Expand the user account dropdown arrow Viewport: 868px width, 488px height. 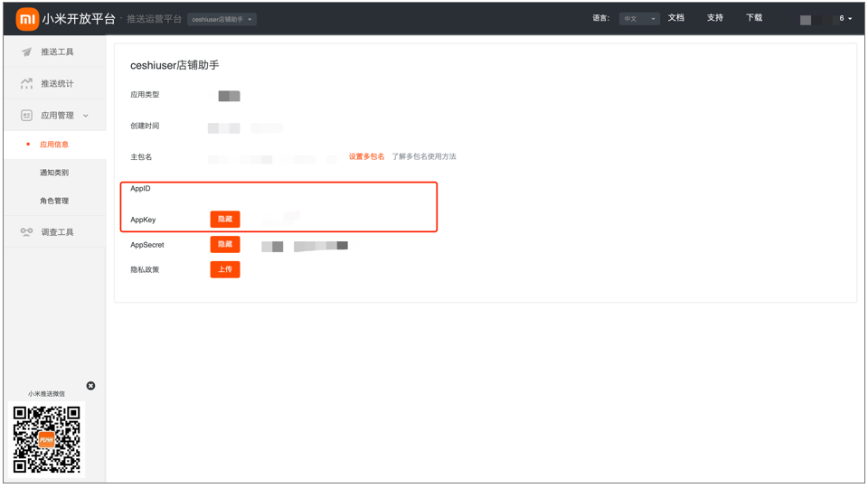(x=850, y=19)
